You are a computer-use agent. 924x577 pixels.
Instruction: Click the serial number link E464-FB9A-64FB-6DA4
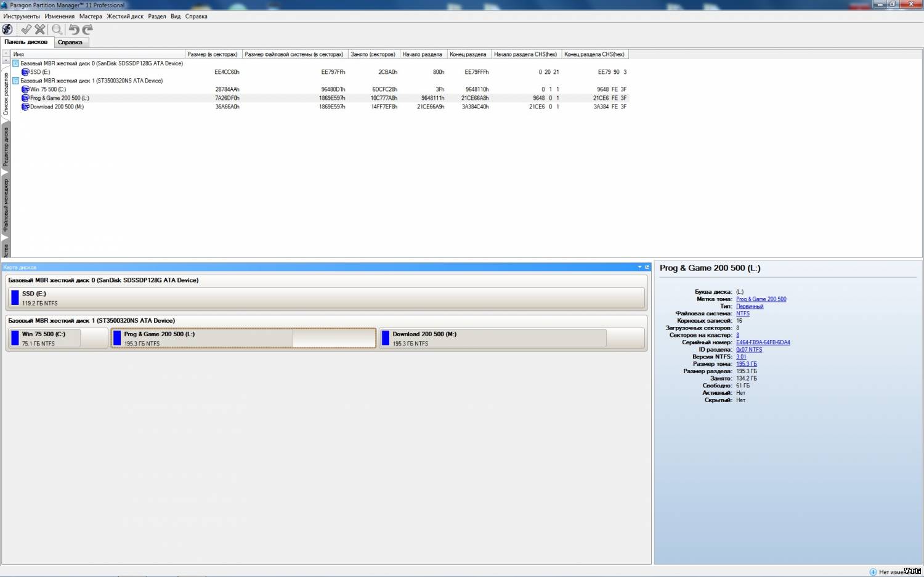763,342
